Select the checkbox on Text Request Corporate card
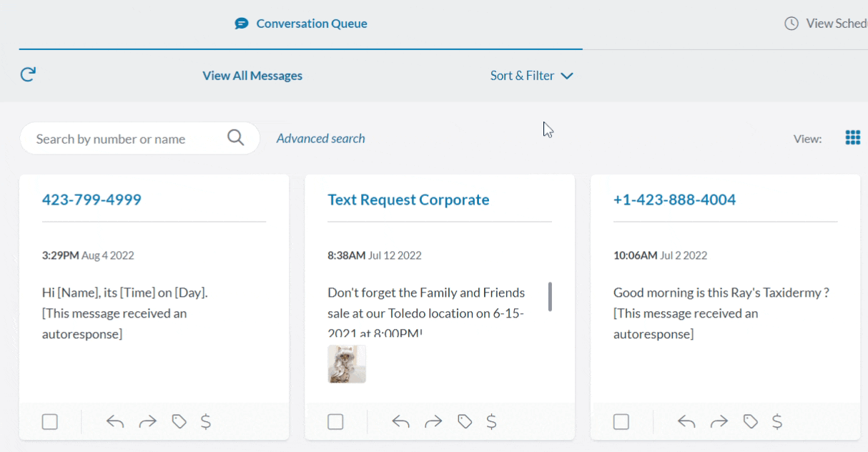868x452 pixels. pos(335,421)
